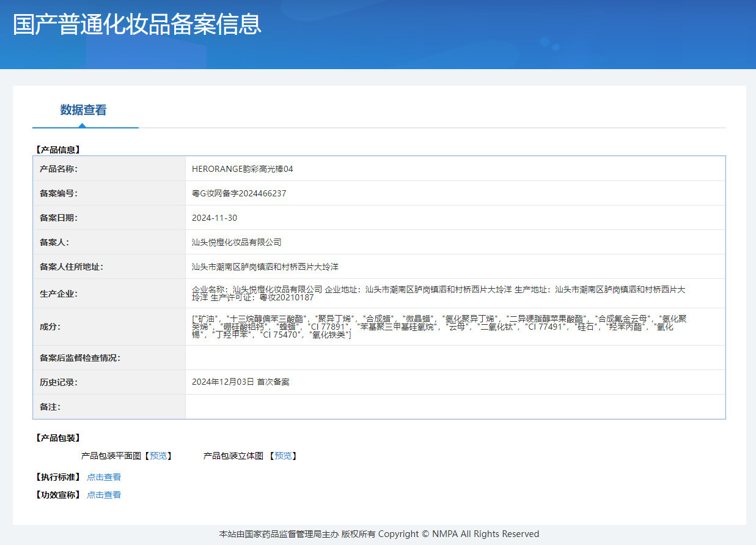Click the 【产品信息】 section heading
This screenshot has height=545, width=756.
point(58,149)
